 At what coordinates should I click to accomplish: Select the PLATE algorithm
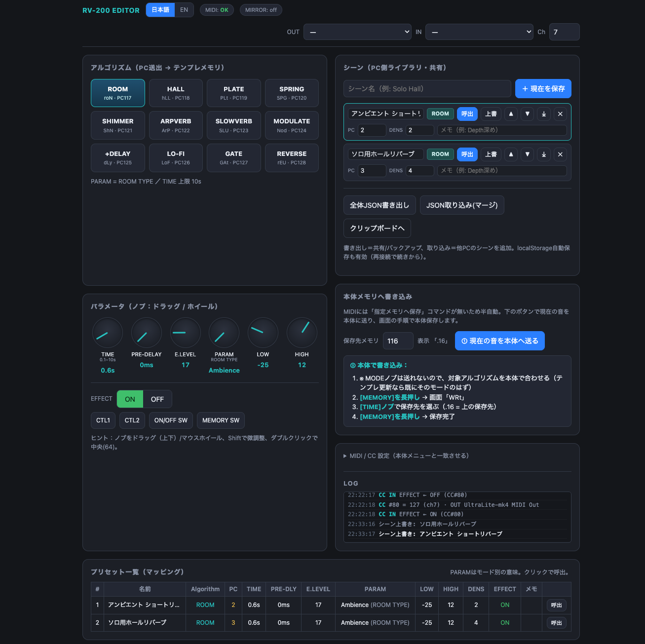[x=234, y=93]
